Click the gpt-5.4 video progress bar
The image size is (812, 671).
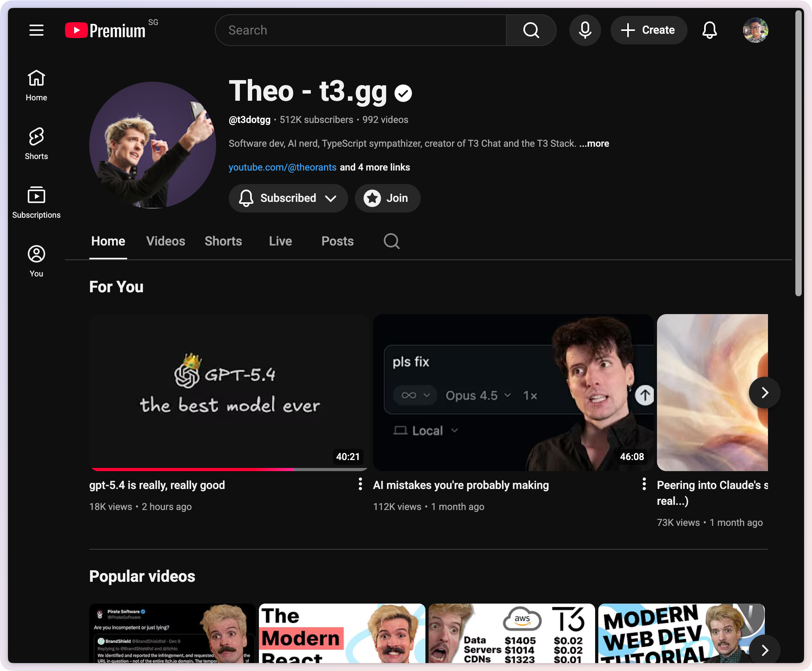pyautogui.click(x=229, y=469)
